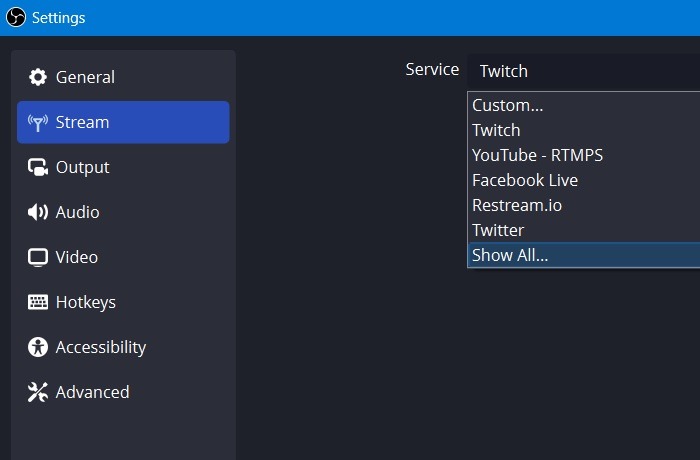Pick Twitch in the service list
This screenshot has height=460, width=700.
pyautogui.click(x=584, y=130)
